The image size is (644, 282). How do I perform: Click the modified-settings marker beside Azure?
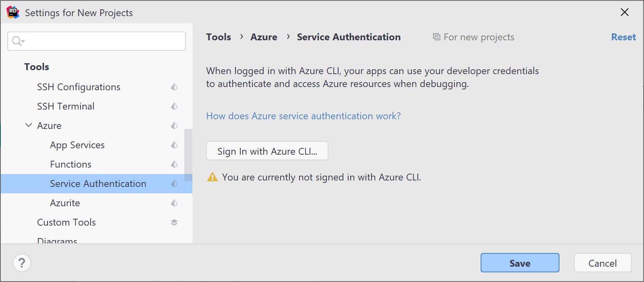pyautogui.click(x=174, y=125)
